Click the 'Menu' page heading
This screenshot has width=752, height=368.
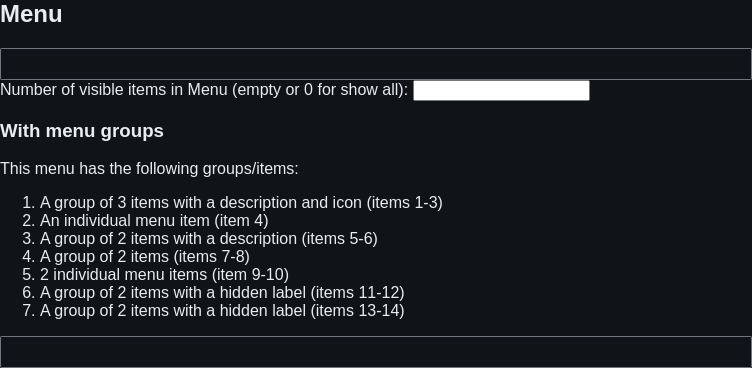[x=31, y=14]
